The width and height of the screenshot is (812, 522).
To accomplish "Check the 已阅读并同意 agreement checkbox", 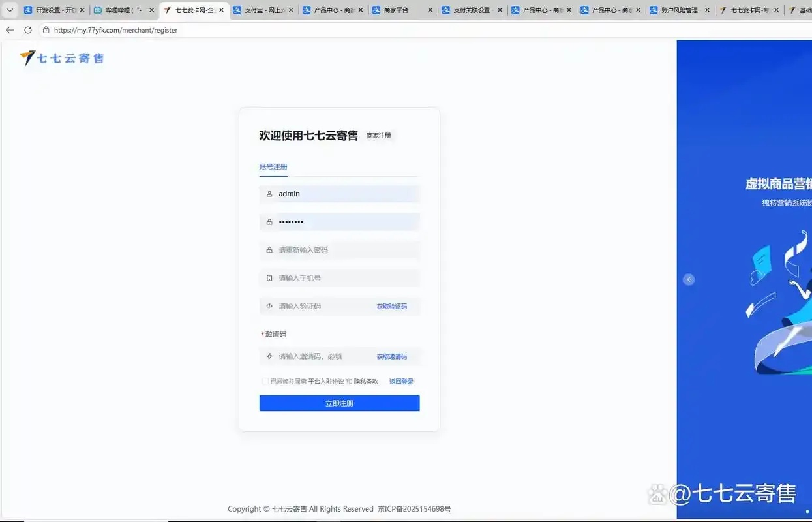I will point(265,381).
